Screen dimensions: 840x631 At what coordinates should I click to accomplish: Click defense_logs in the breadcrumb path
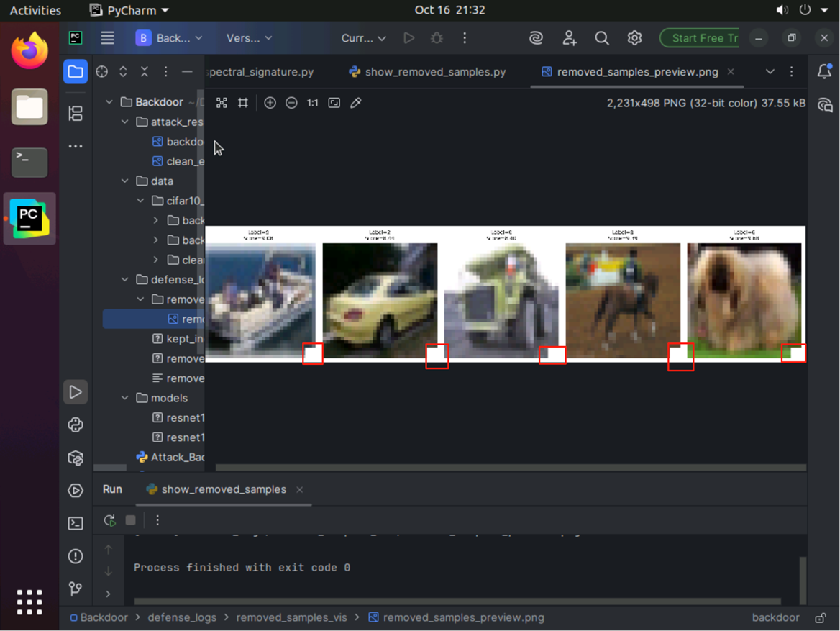coord(182,617)
